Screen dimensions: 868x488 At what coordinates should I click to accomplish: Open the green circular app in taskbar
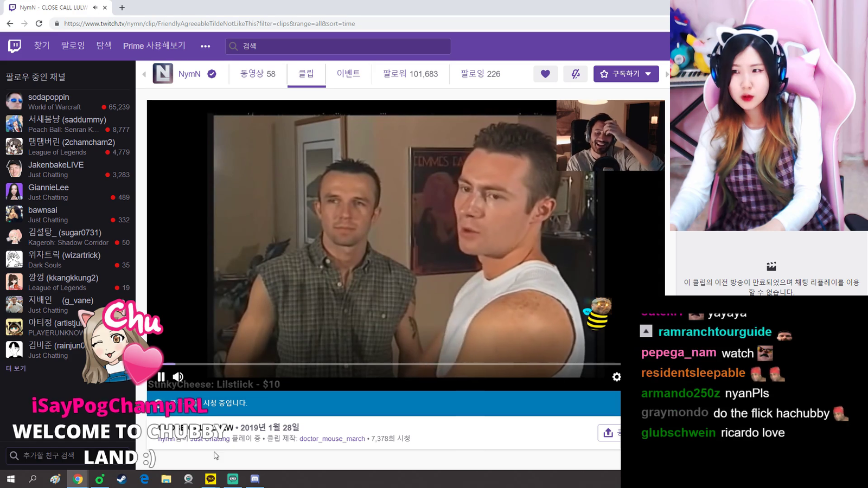point(99,479)
